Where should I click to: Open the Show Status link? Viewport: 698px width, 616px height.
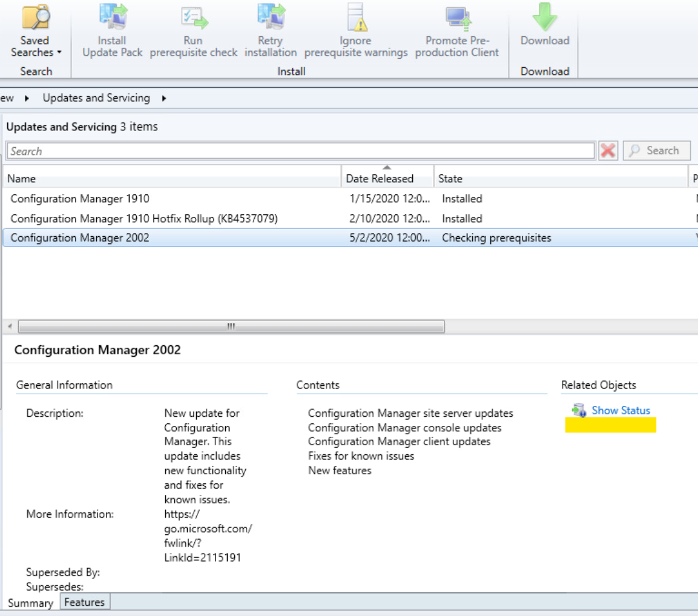click(x=621, y=410)
